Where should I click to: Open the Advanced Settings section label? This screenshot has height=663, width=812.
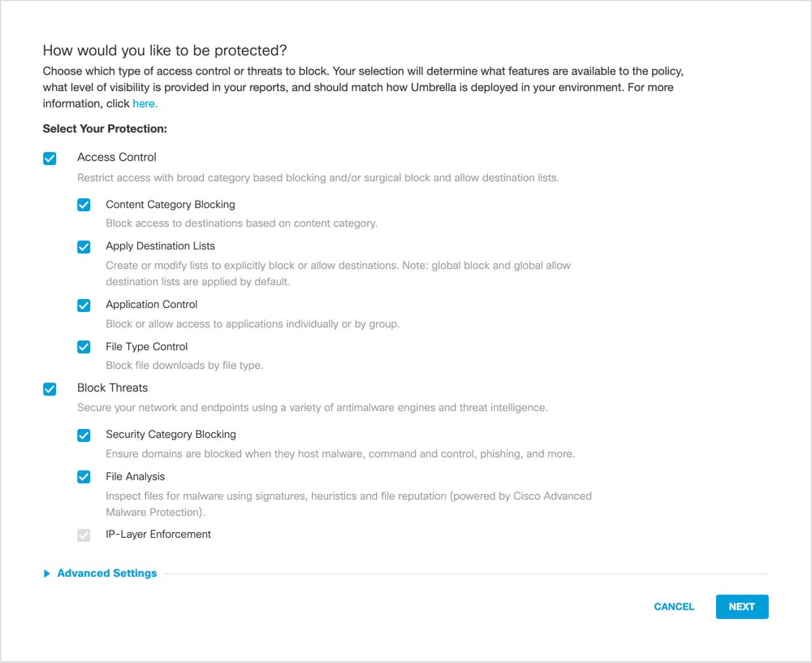106,574
